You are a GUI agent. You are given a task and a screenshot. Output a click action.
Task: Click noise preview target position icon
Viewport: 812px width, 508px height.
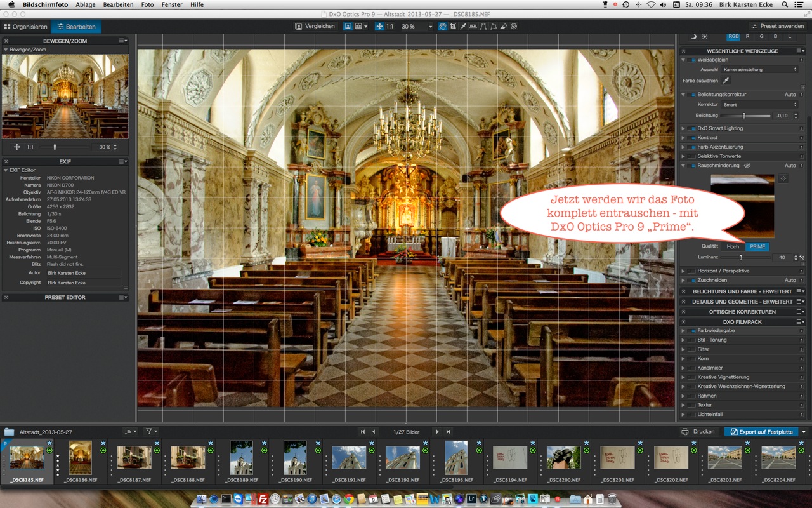tap(783, 178)
